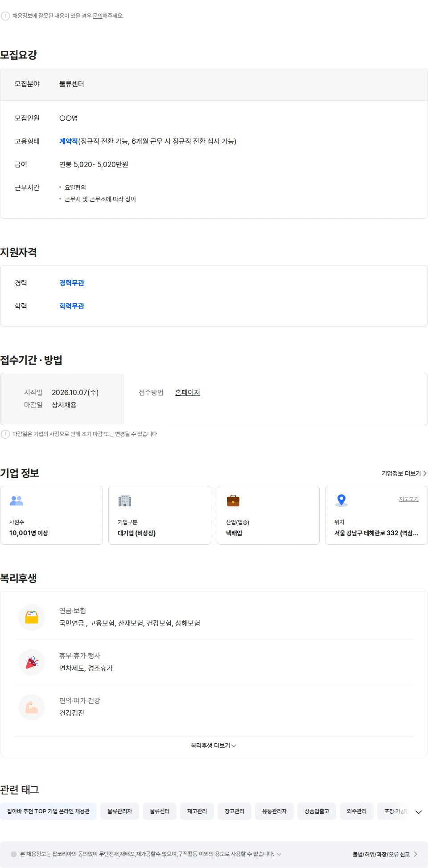Click the 건강검진 benefit text
This screenshot has width=428, height=868.
[x=72, y=713]
